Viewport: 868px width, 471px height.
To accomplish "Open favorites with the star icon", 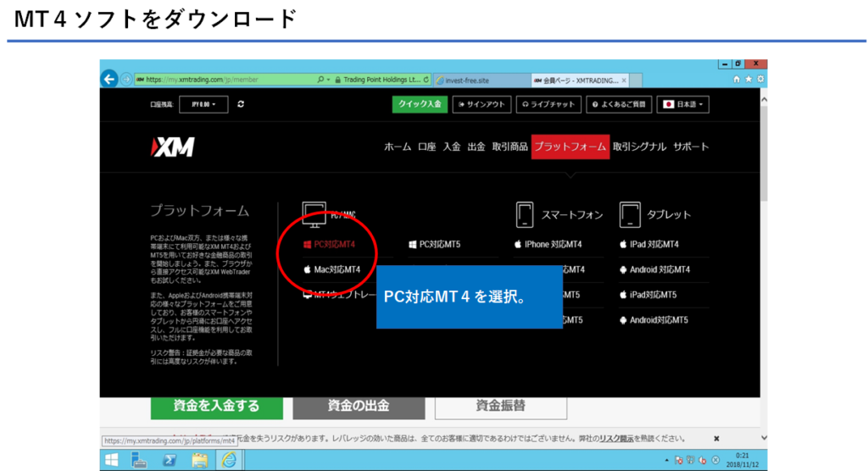I will click(748, 79).
